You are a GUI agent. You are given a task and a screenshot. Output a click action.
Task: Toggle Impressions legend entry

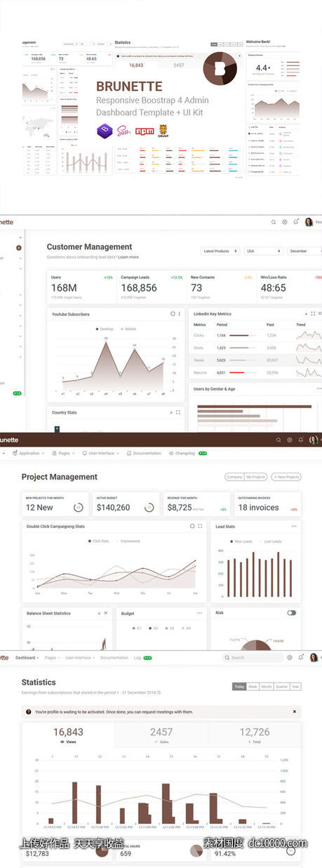(x=127, y=541)
